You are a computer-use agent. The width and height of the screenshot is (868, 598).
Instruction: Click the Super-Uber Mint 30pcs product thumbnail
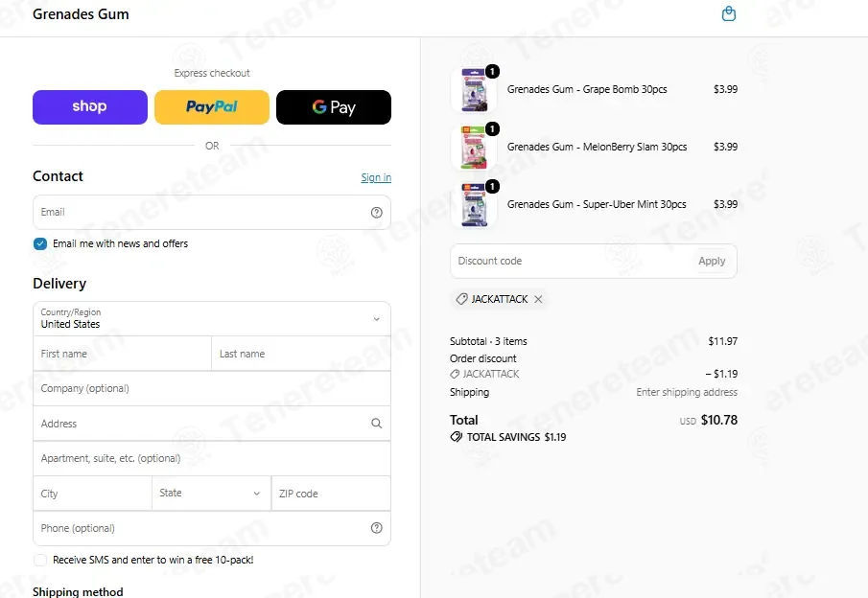point(474,205)
